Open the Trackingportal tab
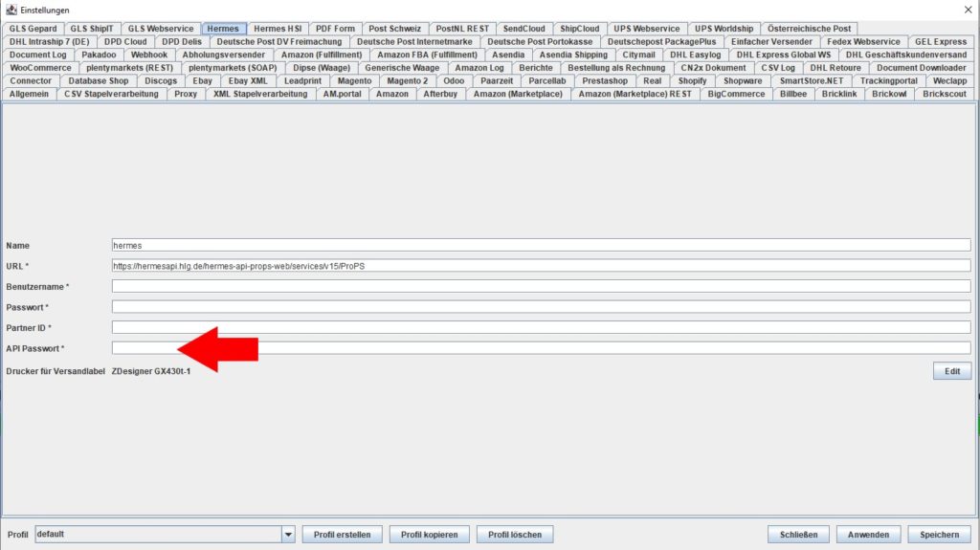980x550 pixels. point(889,81)
